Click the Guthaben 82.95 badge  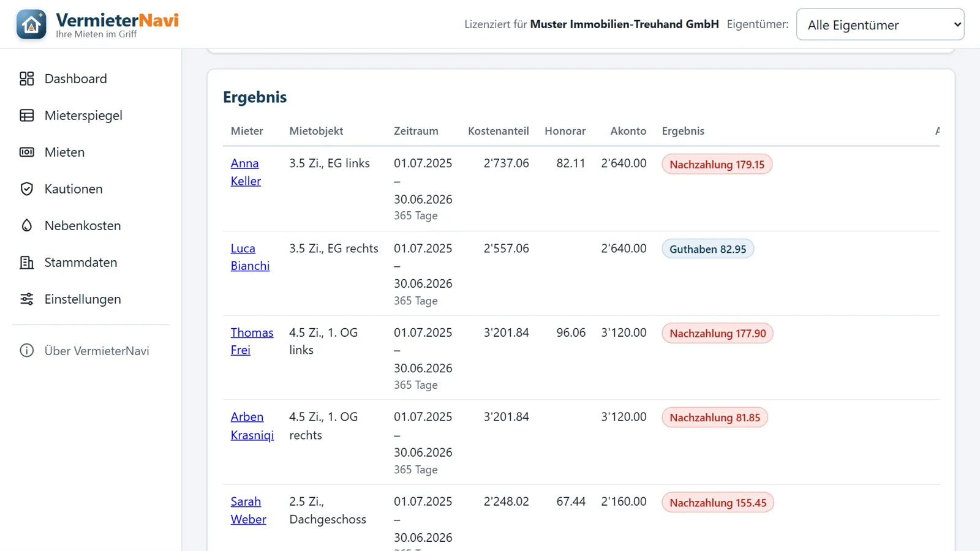(x=707, y=249)
